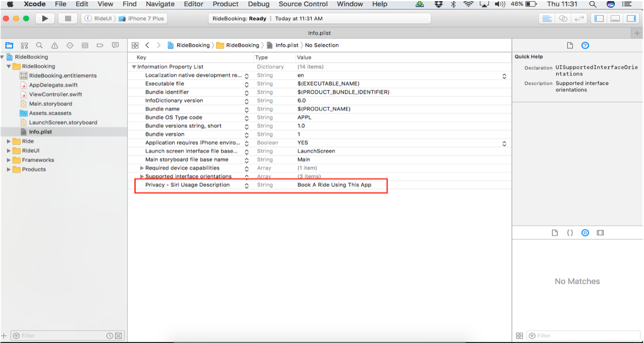Select RideBooking.entitlements file
This screenshot has height=343, width=644.
click(62, 76)
